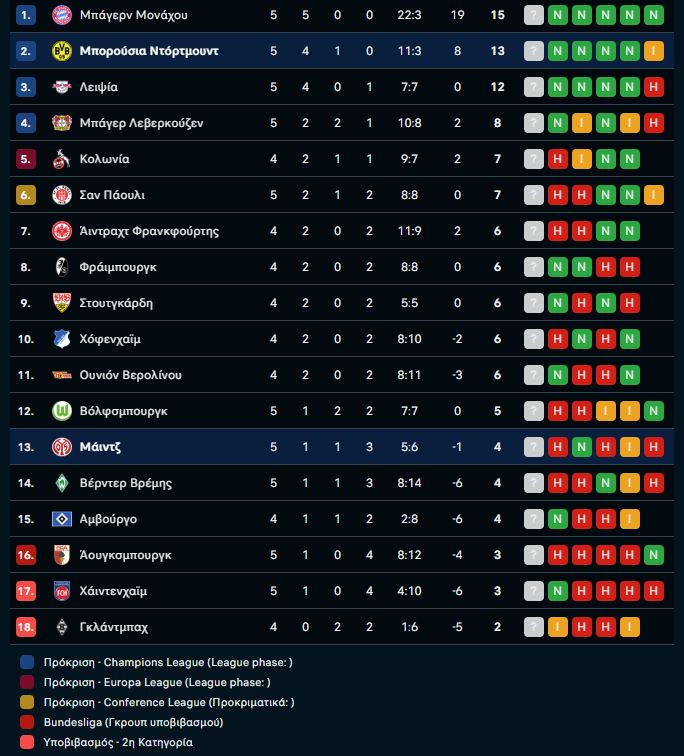Open the team page for Κολωνία
This screenshot has width=684, height=756.
point(104,159)
